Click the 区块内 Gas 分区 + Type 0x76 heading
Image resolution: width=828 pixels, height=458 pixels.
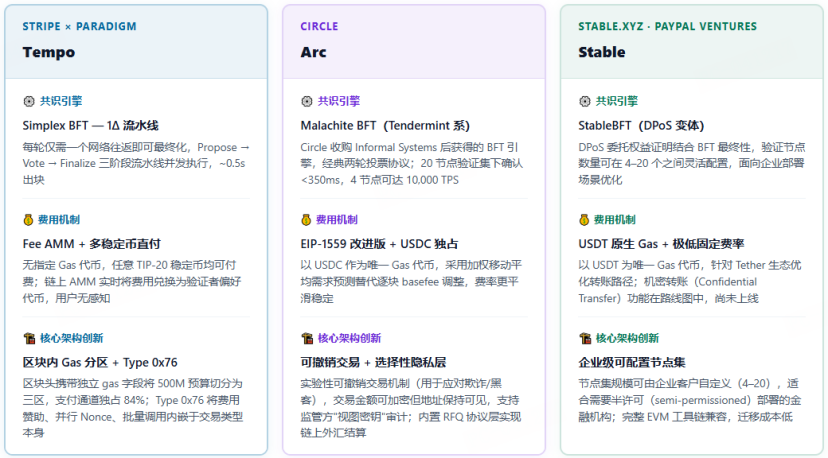(100, 362)
